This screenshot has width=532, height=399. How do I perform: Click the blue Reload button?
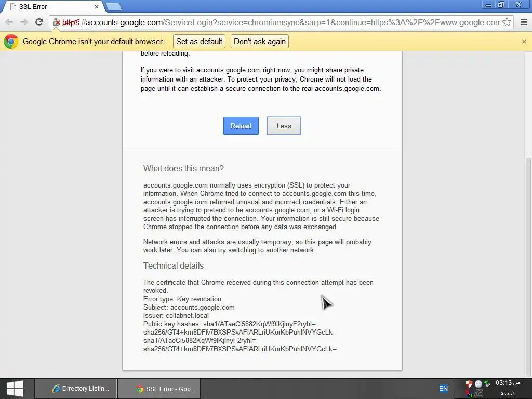tap(241, 126)
